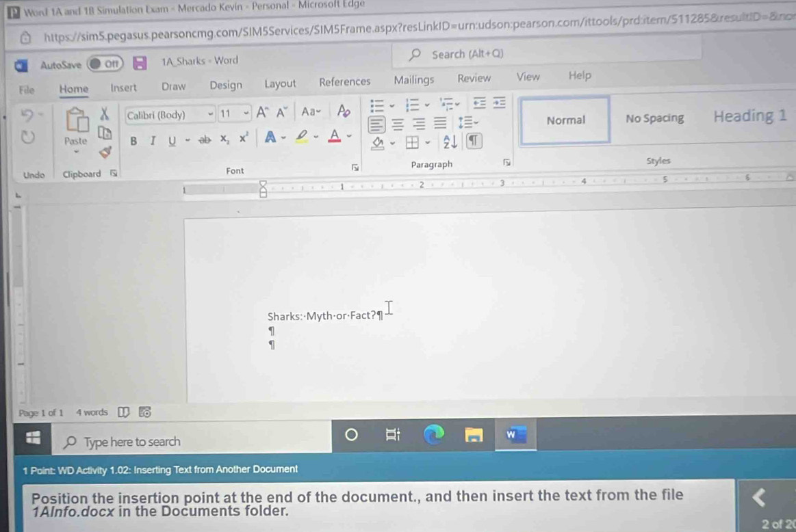Viewport: 796px width, 532px height.
Task: Toggle Show/Hide paragraph marks
Action: (473, 142)
